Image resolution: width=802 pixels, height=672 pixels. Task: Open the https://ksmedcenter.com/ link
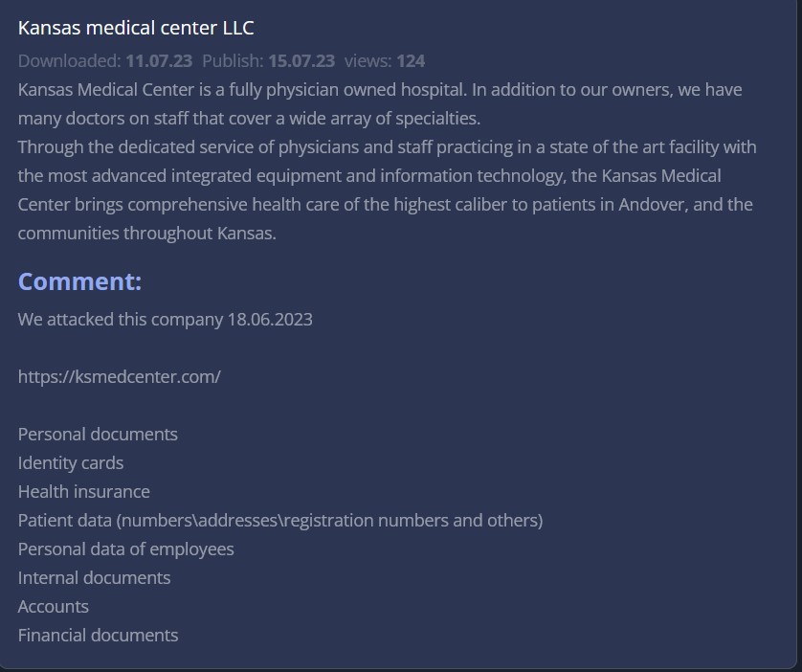[119, 376]
